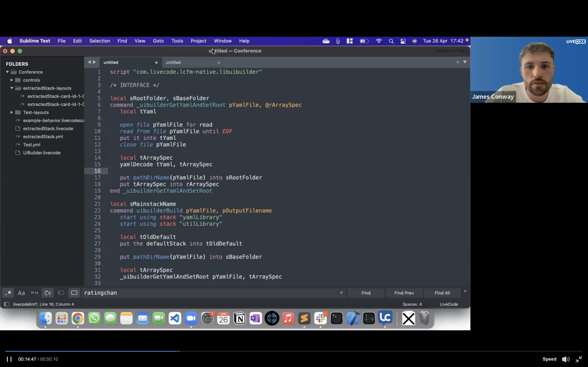The width and height of the screenshot is (588, 367).
Task: Enable wrap search button
Action: point(48,293)
